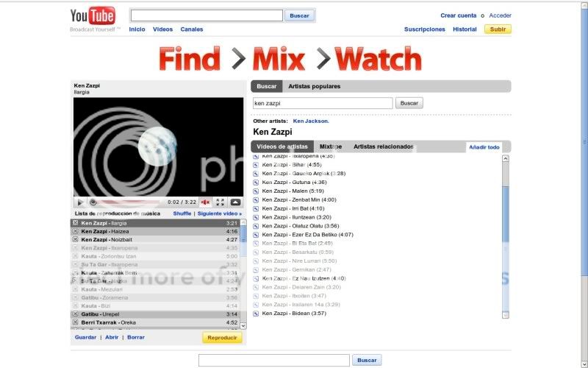Click the add icon beside Zenbat Min

click(x=256, y=199)
